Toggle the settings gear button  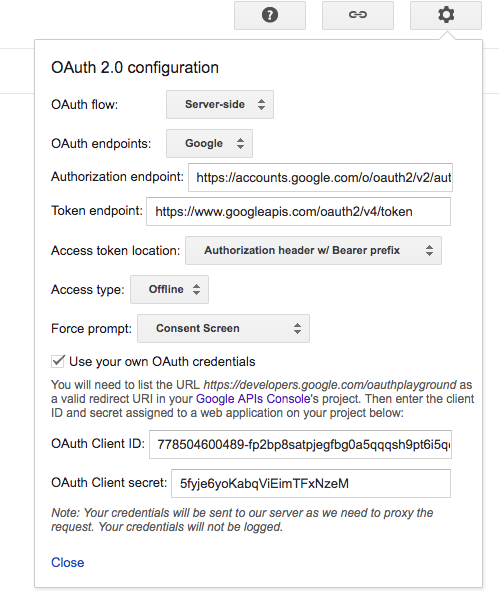pos(446,15)
